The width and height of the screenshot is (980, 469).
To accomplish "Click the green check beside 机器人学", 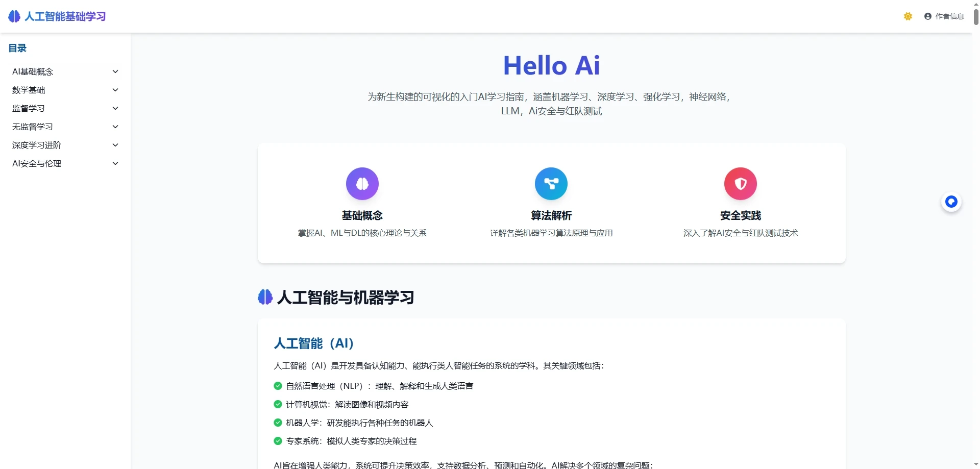I will coord(278,423).
